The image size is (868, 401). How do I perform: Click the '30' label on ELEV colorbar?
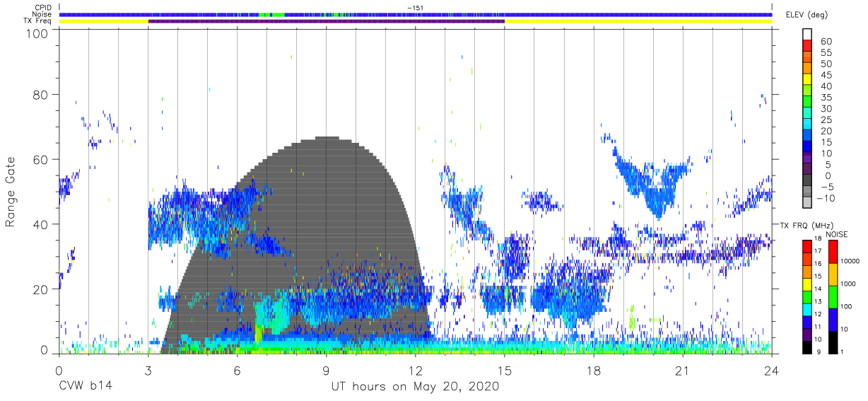point(826,108)
